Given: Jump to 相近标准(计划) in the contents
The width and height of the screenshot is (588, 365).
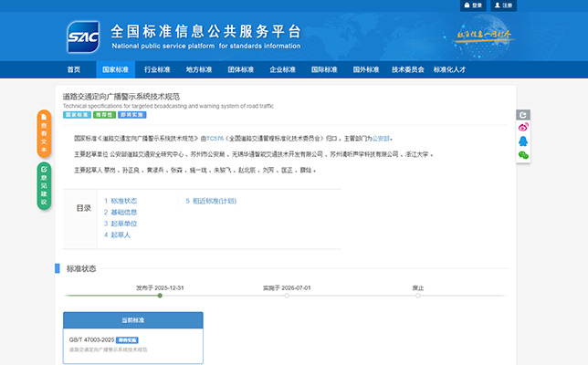Looking at the screenshot, I should 211,201.
